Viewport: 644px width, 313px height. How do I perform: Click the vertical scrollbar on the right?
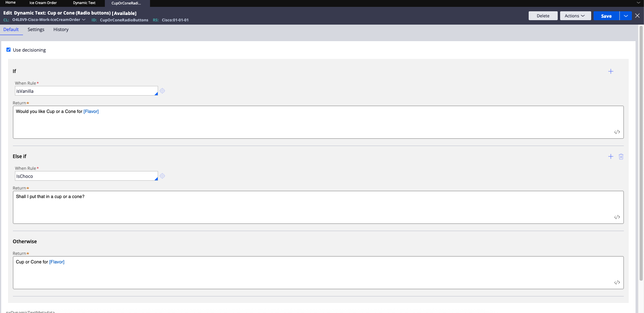641,153
